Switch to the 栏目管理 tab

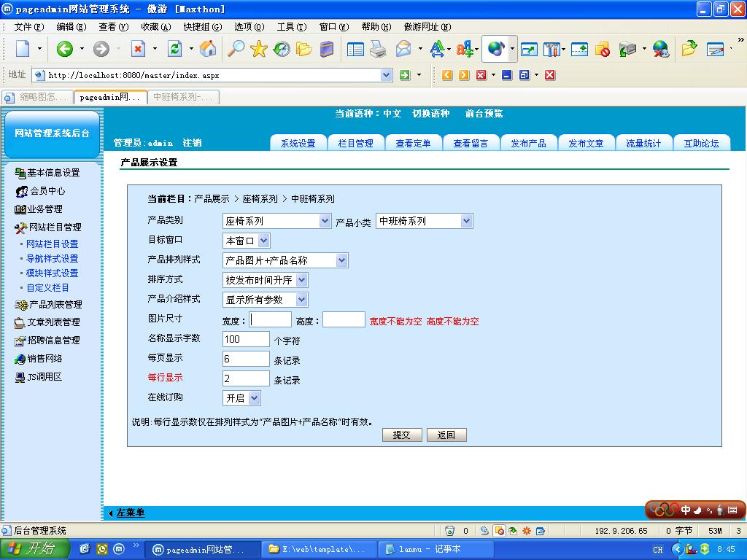355,144
